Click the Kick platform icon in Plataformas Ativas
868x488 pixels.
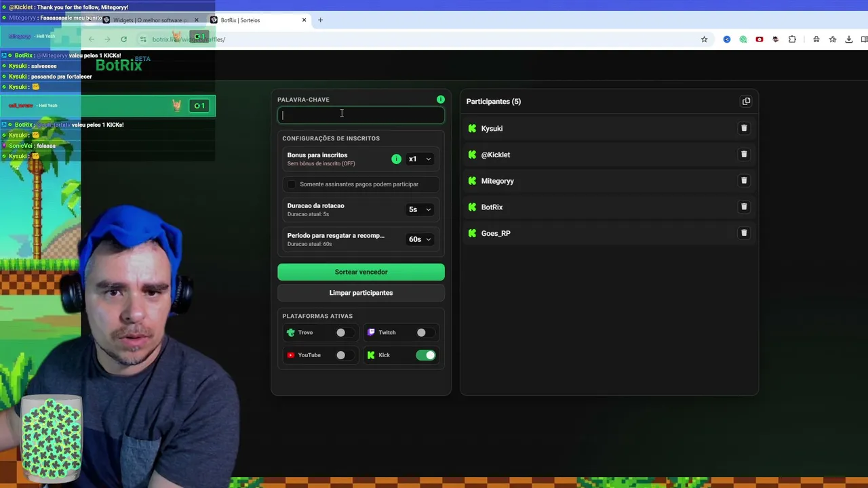[371, 355]
